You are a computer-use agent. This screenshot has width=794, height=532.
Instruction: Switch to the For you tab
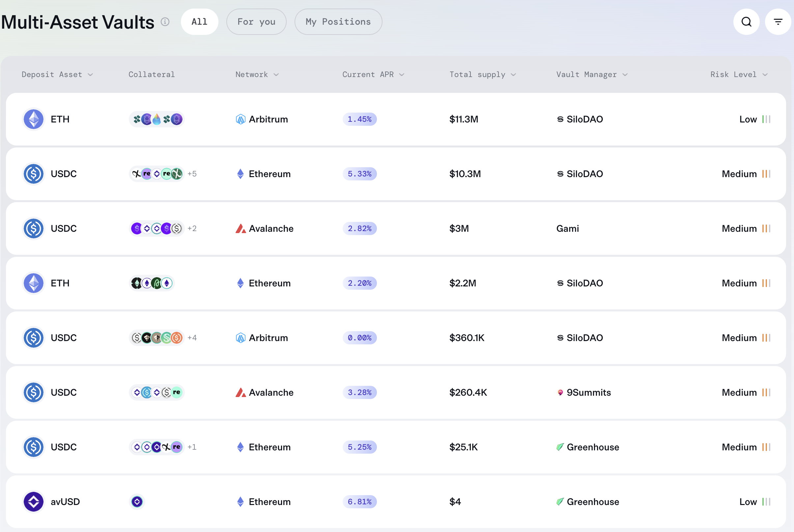click(256, 21)
